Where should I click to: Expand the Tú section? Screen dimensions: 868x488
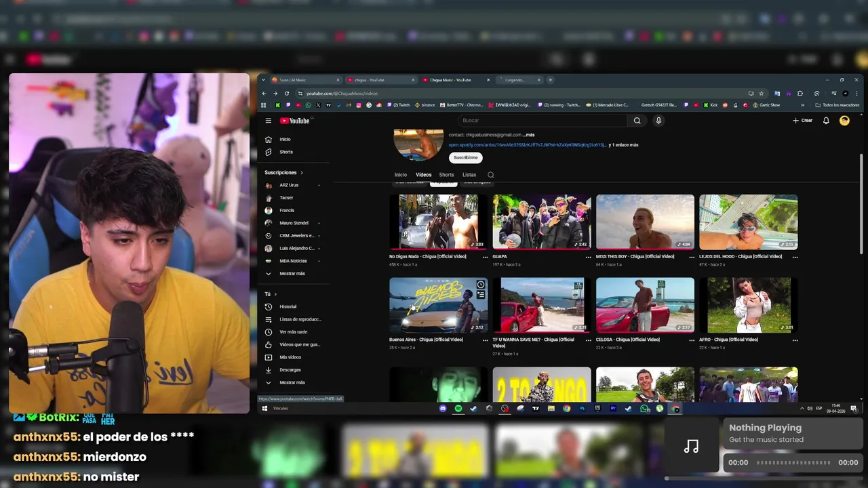point(271,294)
